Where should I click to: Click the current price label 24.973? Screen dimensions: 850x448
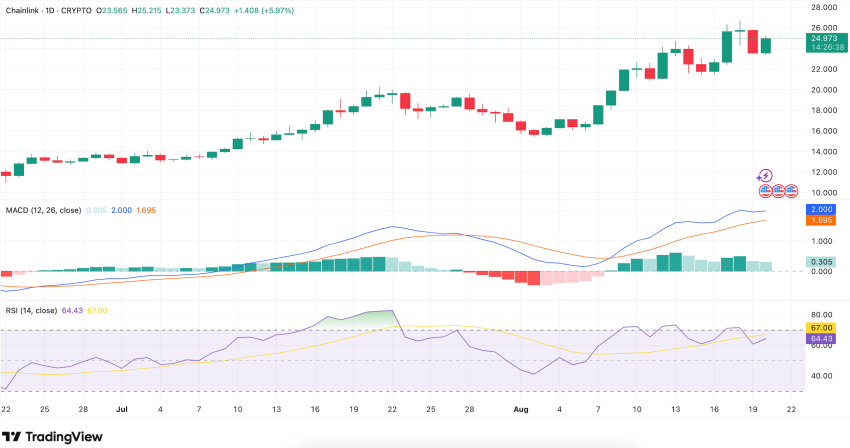[825, 38]
